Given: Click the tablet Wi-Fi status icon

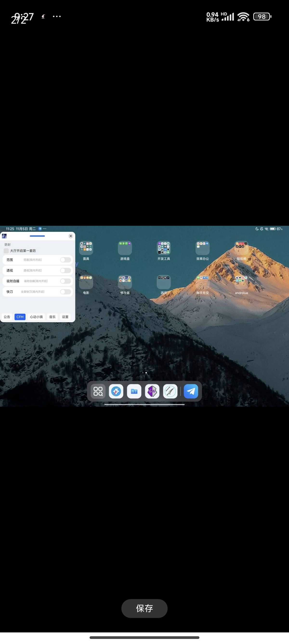Looking at the screenshot, I should point(267,229).
